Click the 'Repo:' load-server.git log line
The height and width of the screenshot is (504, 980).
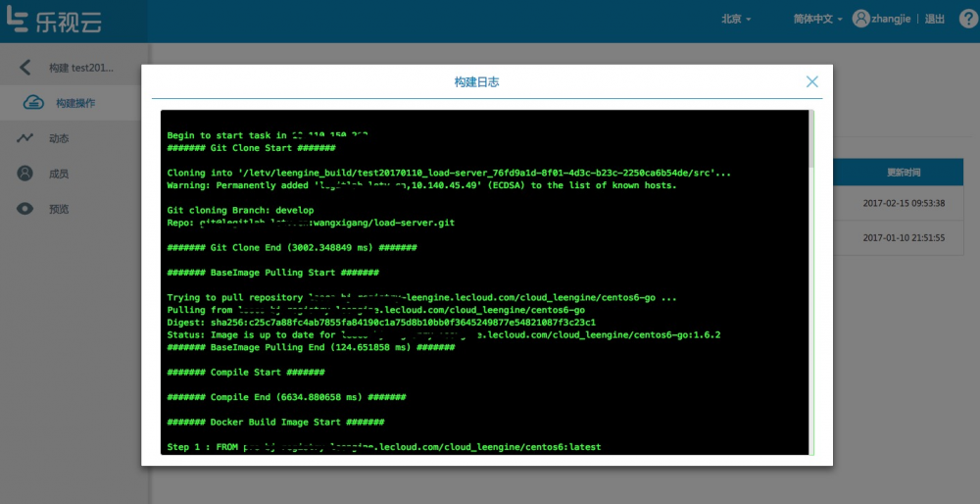311,223
